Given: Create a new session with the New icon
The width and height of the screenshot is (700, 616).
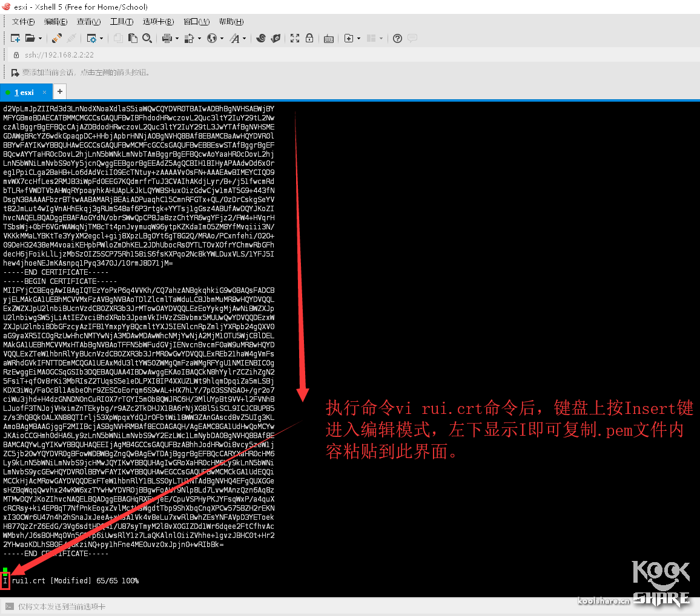Looking at the screenshot, I should [x=15, y=38].
